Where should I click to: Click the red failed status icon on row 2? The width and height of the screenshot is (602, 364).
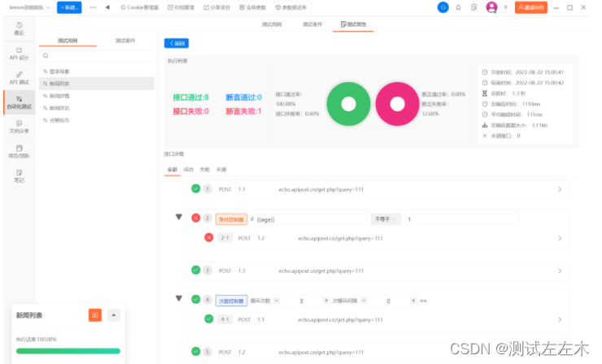click(196, 218)
